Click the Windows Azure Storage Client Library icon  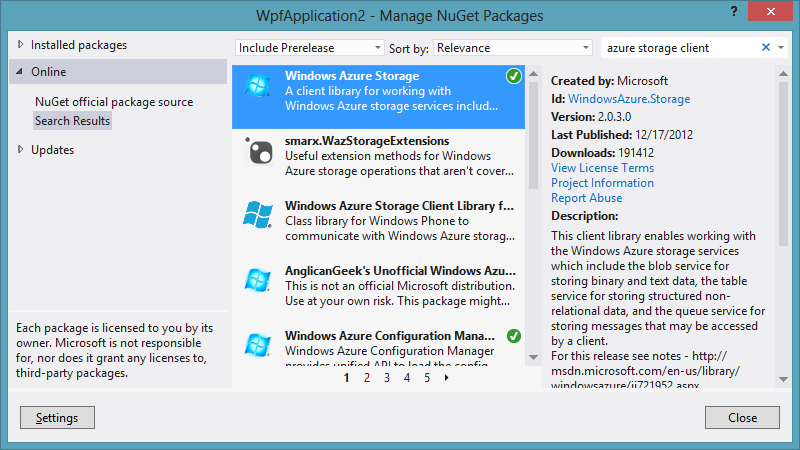(258, 215)
